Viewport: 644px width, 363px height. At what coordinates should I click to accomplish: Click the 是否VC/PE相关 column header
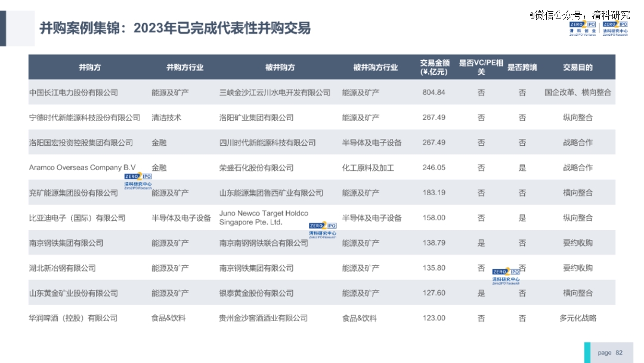[481, 67]
